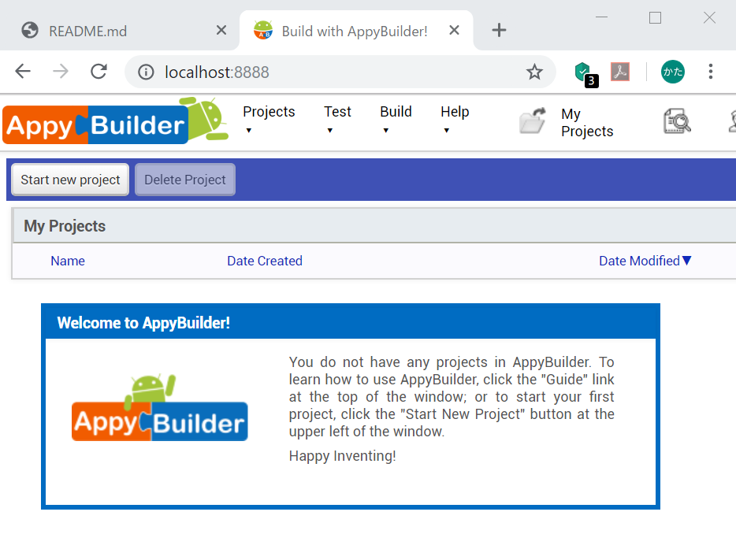Viewport: 736px width, 560px height.
Task: Sort projects by Date Created
Action: click(265, 261)
